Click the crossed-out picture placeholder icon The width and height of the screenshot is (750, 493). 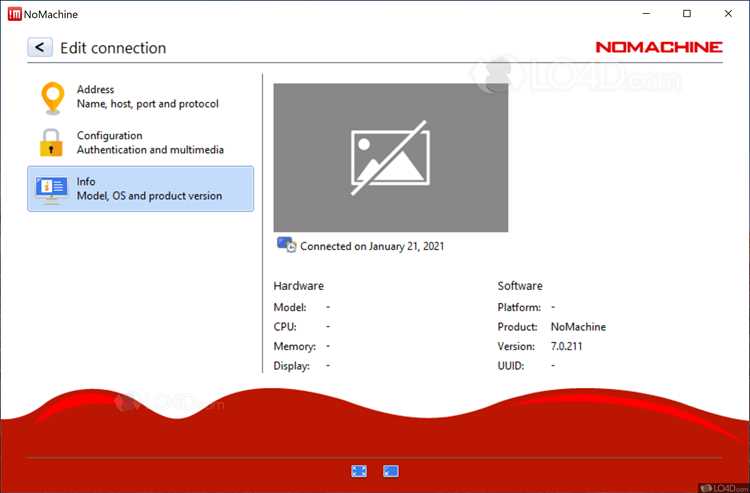tap(390, 158)
